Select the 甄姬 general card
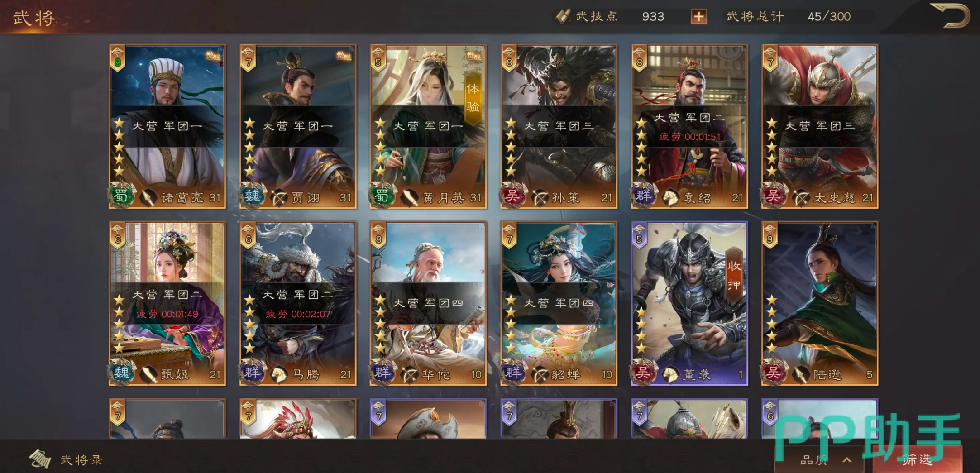 [167, 304]
